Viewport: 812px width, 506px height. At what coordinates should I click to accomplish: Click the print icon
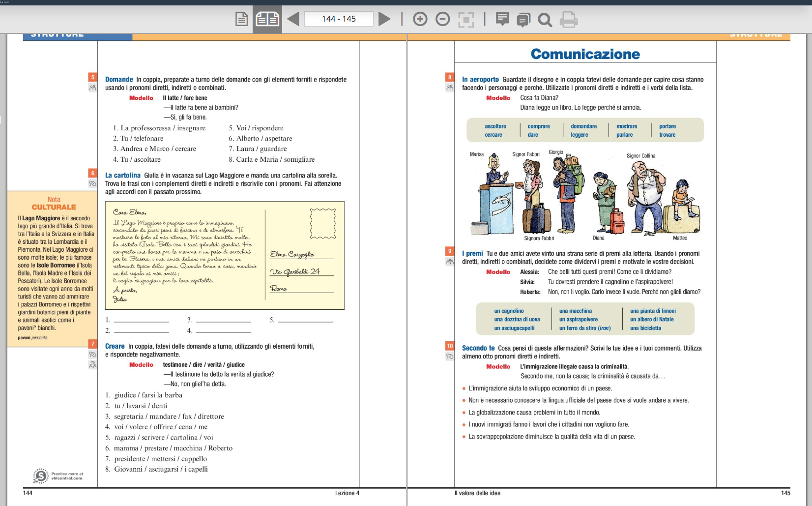click(x=568, y=19)
